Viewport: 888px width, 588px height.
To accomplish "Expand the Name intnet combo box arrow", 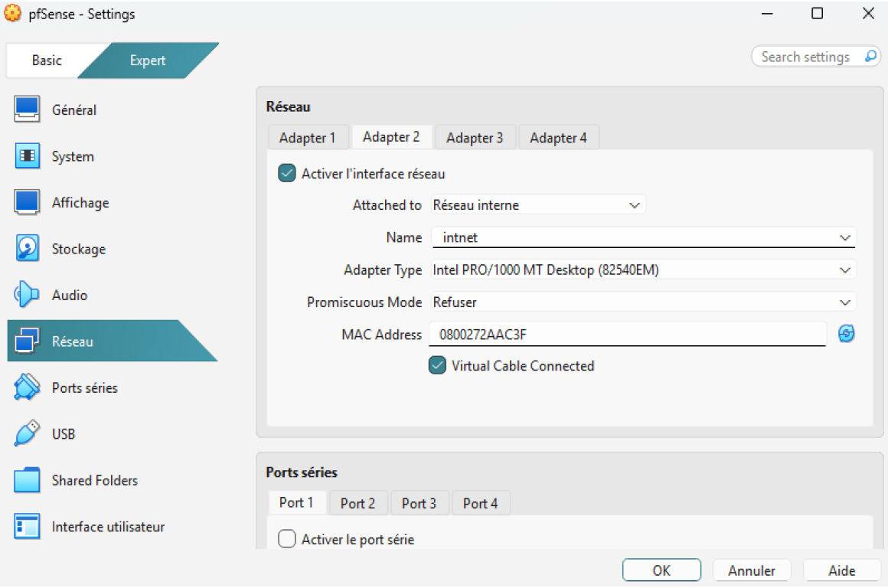I will pos(845,237).
